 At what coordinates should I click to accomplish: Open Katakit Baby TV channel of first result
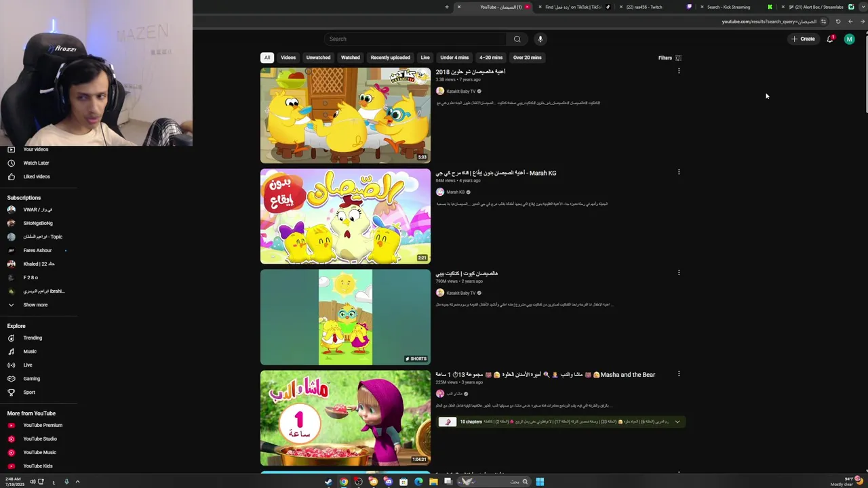(x=460, y=91)
